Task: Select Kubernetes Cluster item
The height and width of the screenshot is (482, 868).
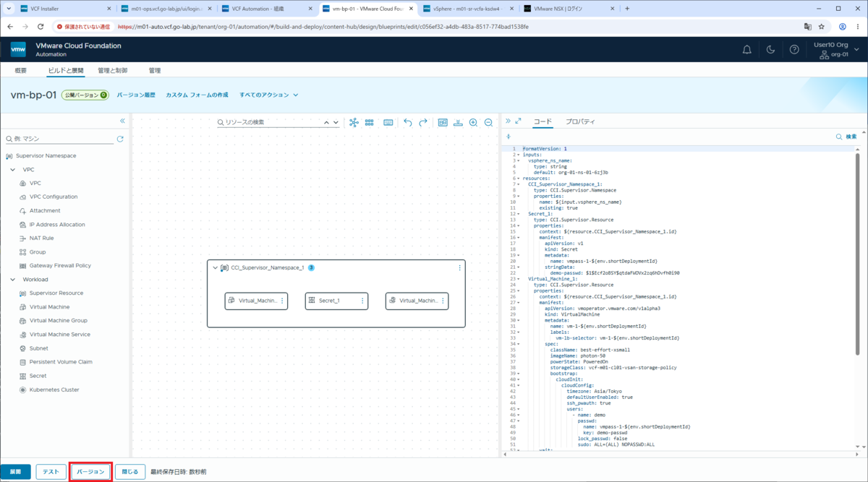Action: tap(54, 390)
